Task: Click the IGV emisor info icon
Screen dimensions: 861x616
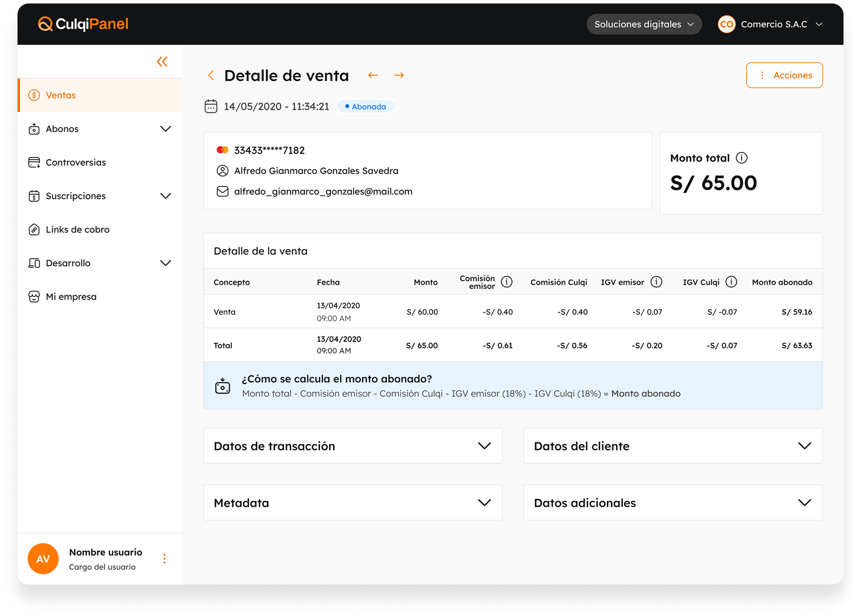Action: [x=656, y=282]
